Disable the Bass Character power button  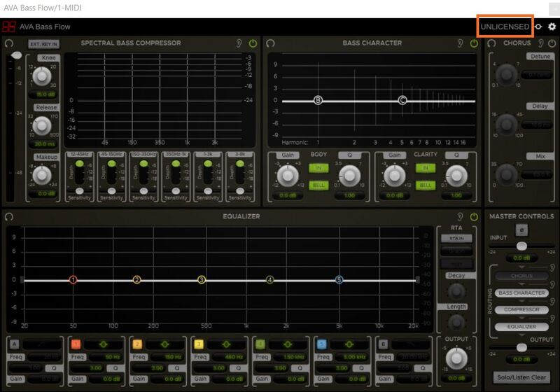pyautogui.click(x=474, y=43)
